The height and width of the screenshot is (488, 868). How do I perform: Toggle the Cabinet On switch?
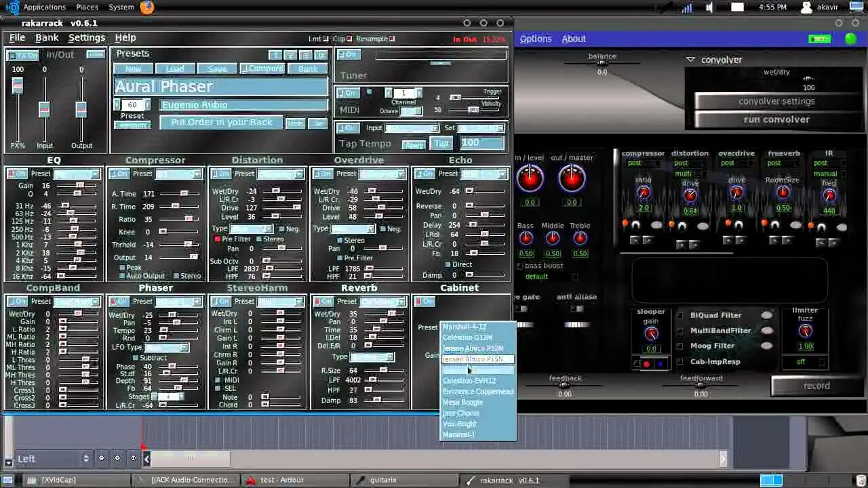425,301
